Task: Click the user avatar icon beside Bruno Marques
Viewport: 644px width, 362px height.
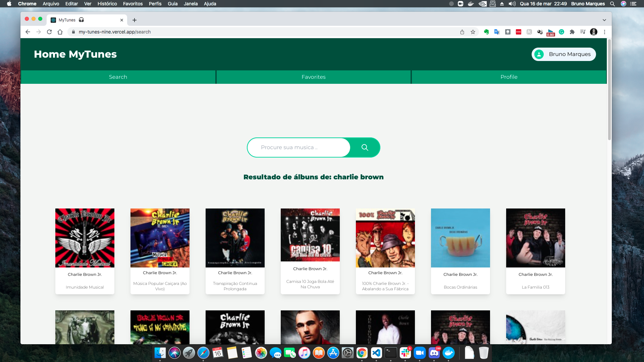Action: (x=539, y=54)
